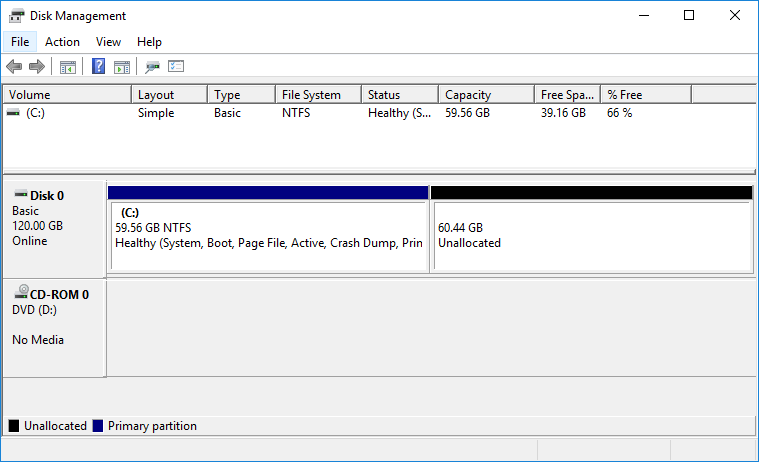Open the Action menu

(62, 42)
